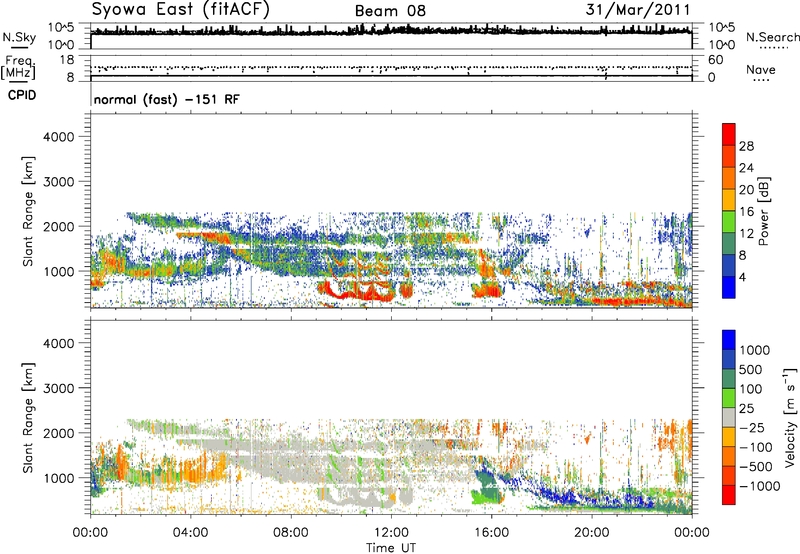This screenshot has width=800, height=554.
Task: Click the "12" tick on Power colorbar
Action: point(746,234)
